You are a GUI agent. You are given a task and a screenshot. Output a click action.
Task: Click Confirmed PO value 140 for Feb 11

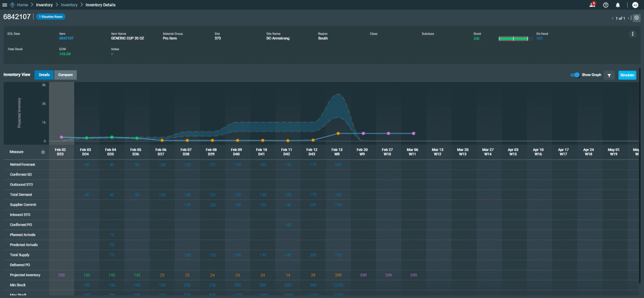tap(288, 225)
